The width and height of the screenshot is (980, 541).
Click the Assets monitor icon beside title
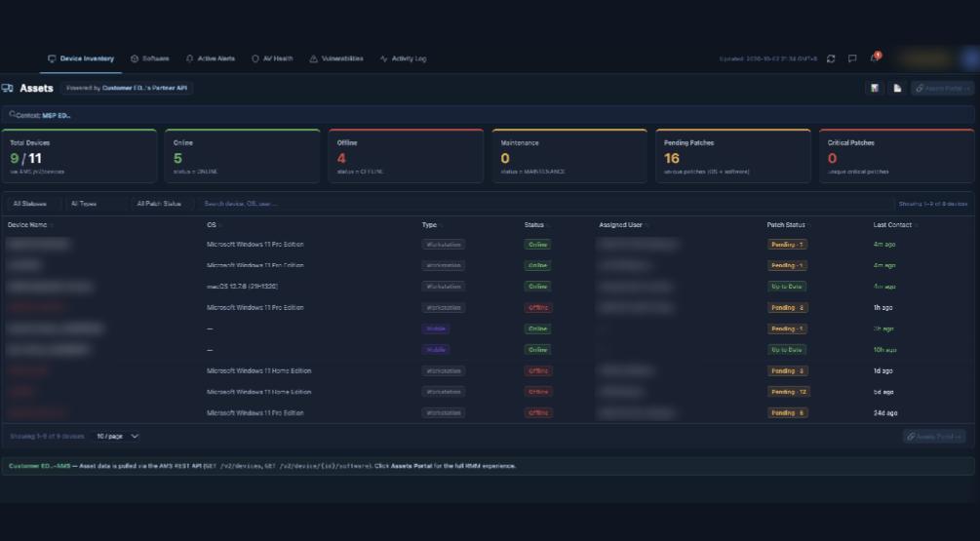click(x=8, y=88)
